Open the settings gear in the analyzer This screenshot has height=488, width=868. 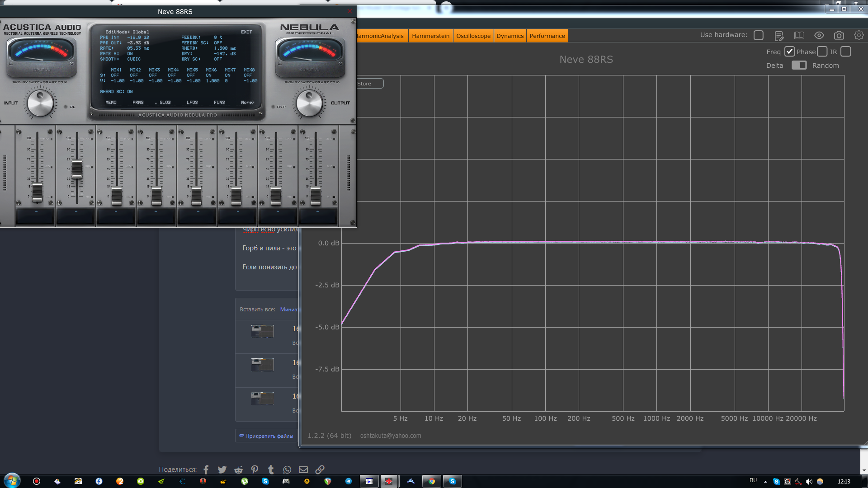point(859,35)
